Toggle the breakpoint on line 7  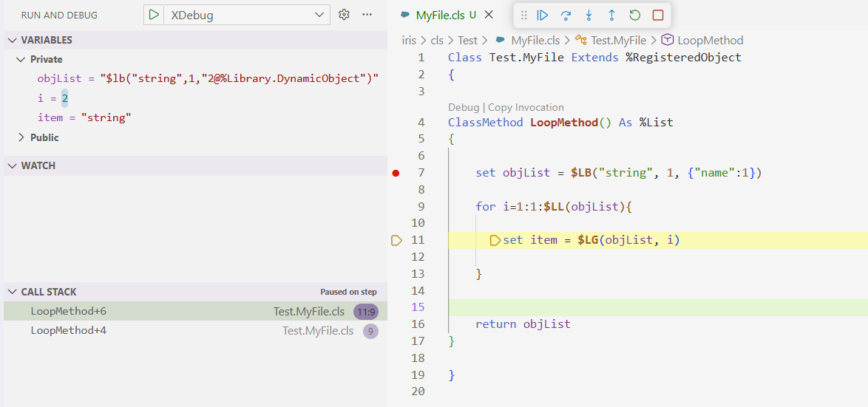(x=396, y=173)
